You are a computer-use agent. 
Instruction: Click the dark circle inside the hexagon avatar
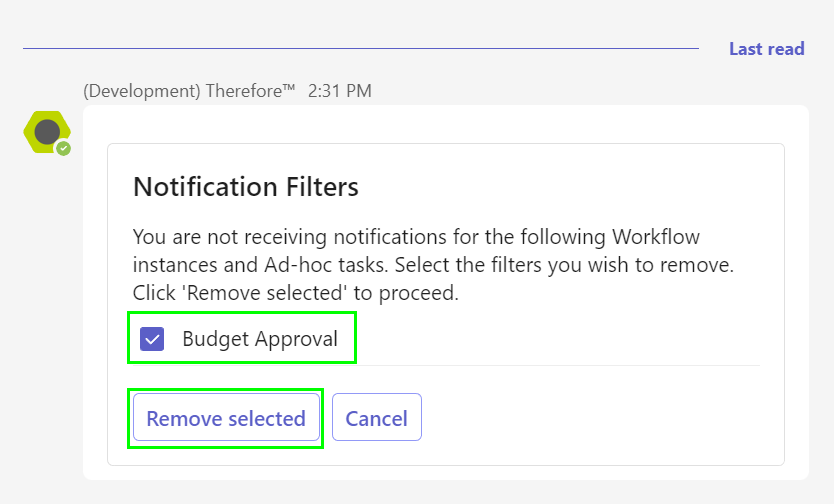(47, 132)
